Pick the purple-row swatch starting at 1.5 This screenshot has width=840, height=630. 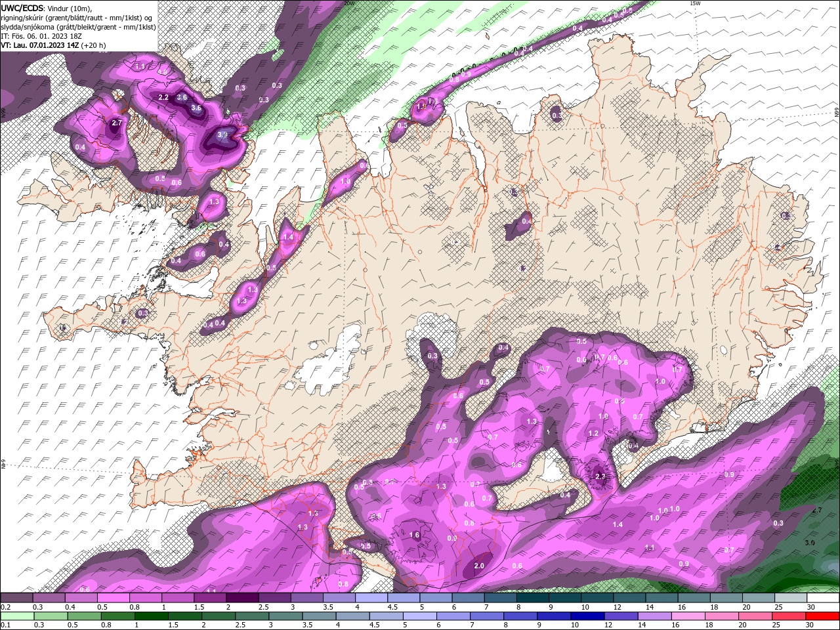coord(210,598)
